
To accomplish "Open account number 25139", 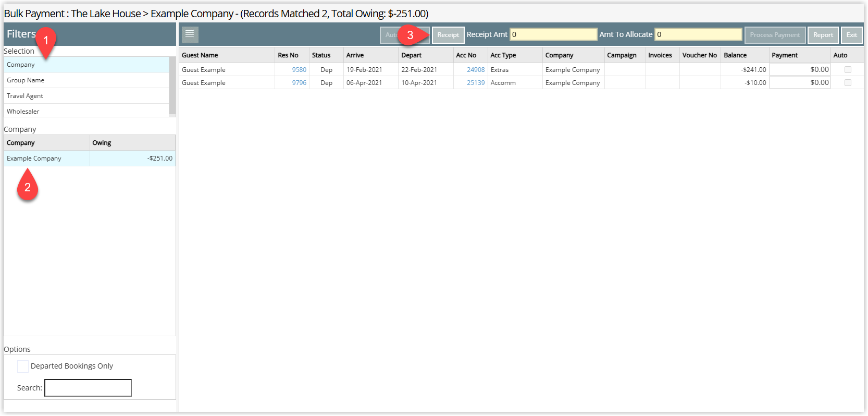I will [476, 83].
